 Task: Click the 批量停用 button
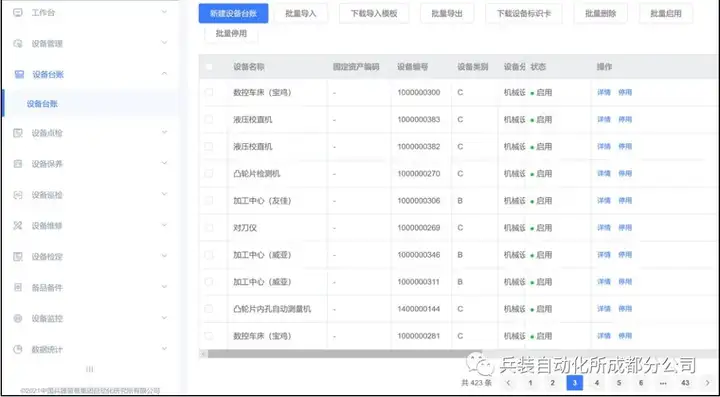(x=231, y=34)
